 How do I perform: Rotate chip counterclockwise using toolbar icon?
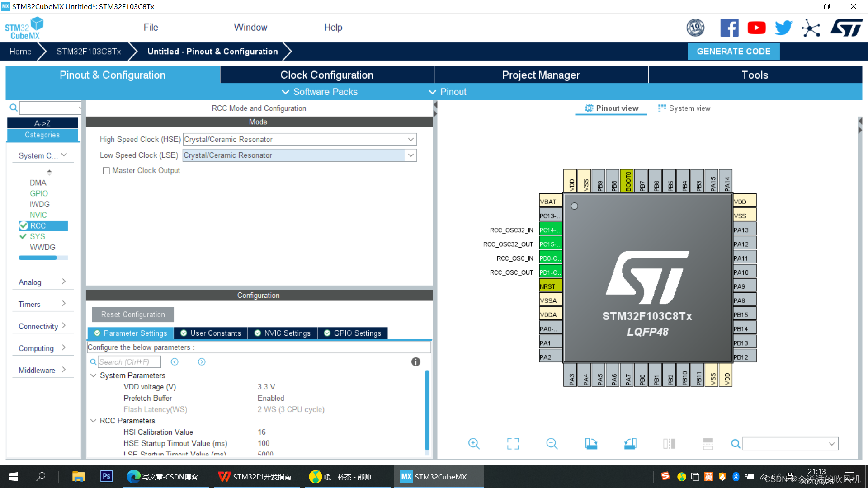coord(630,444)
